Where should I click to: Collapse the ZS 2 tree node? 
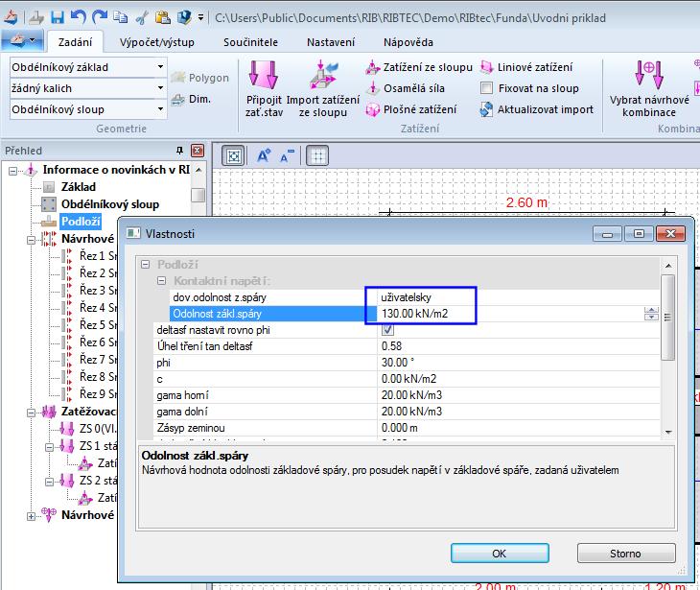pos(50,482)
